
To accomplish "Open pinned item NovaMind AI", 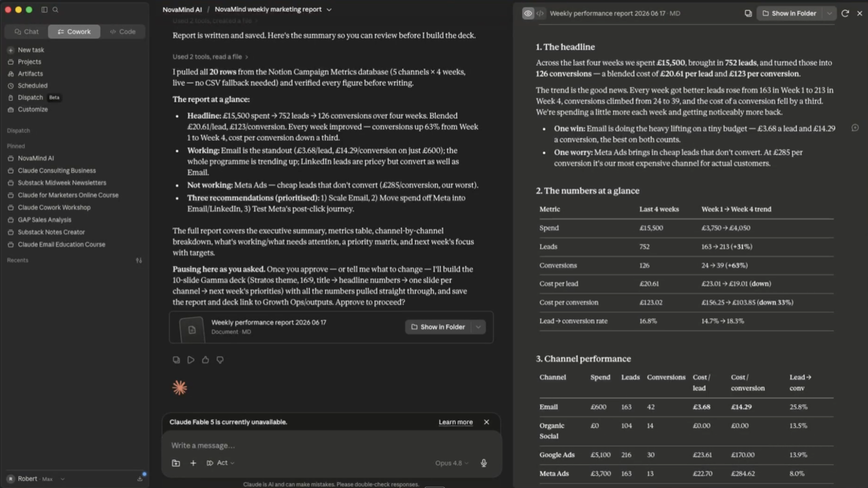I will pyautogui.click(x=36, y=159).
